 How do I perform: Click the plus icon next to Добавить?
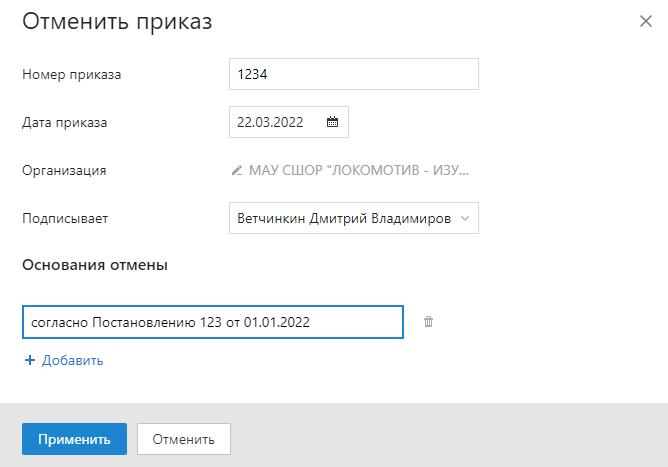[30, 360]
